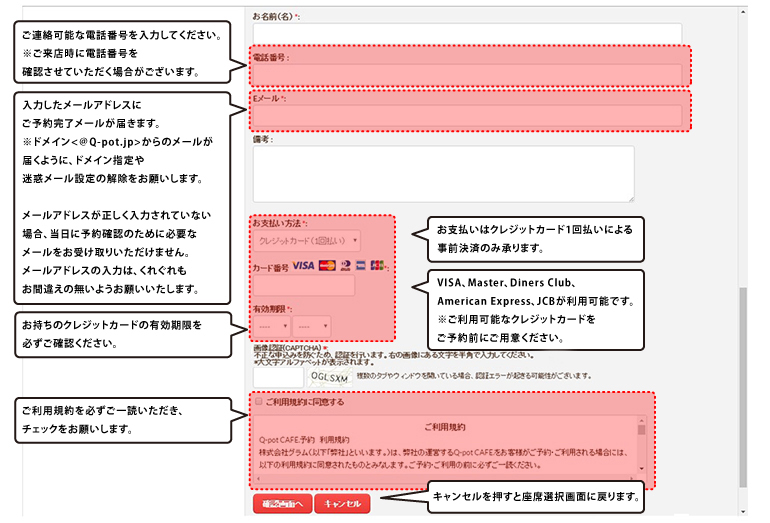
Task: Open the お支払い方法 payment method dropdown
Action: click(307, 241)
